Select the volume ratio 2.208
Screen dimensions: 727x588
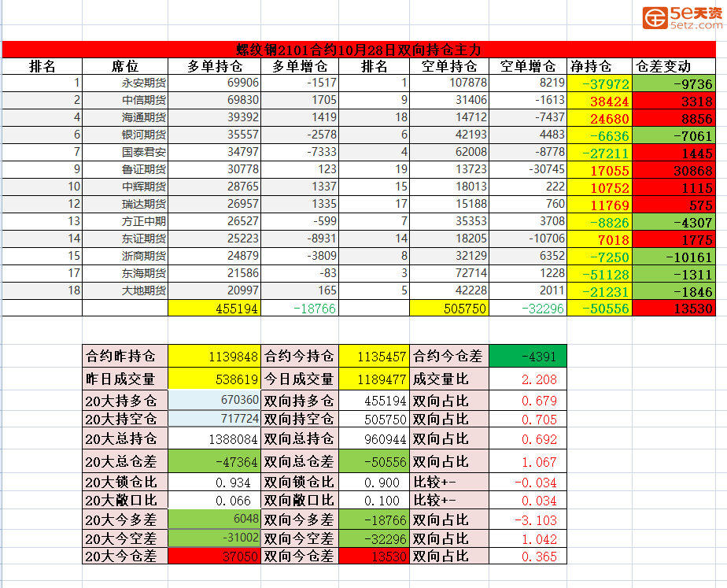coord(528,379)
